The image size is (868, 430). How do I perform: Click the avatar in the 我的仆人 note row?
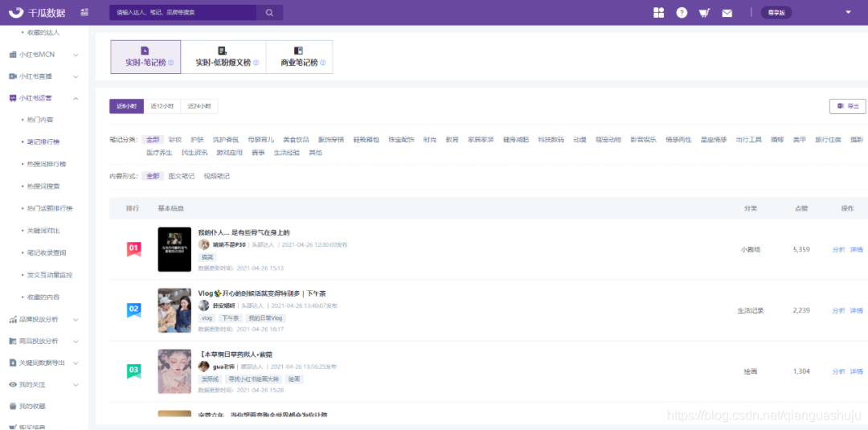click(x=203, y=244)
